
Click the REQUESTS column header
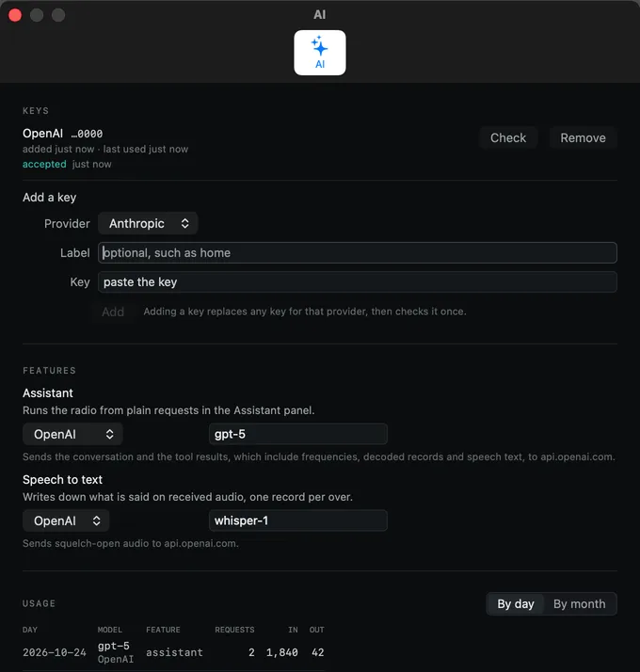coord(234,630)
